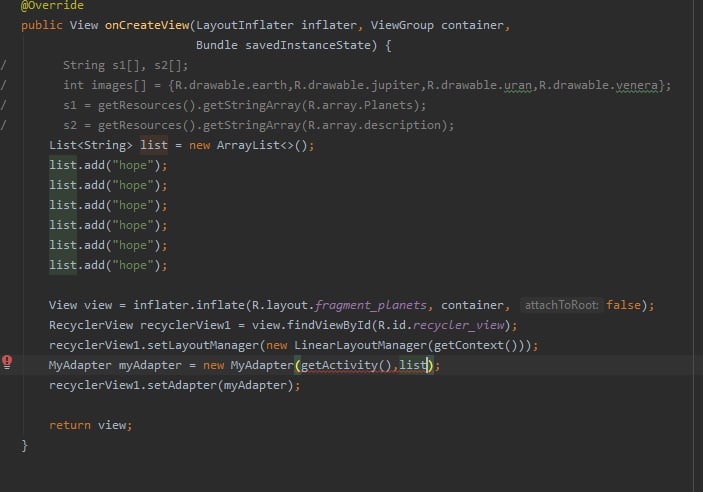Click the public keyword

(x=42, y=25)
